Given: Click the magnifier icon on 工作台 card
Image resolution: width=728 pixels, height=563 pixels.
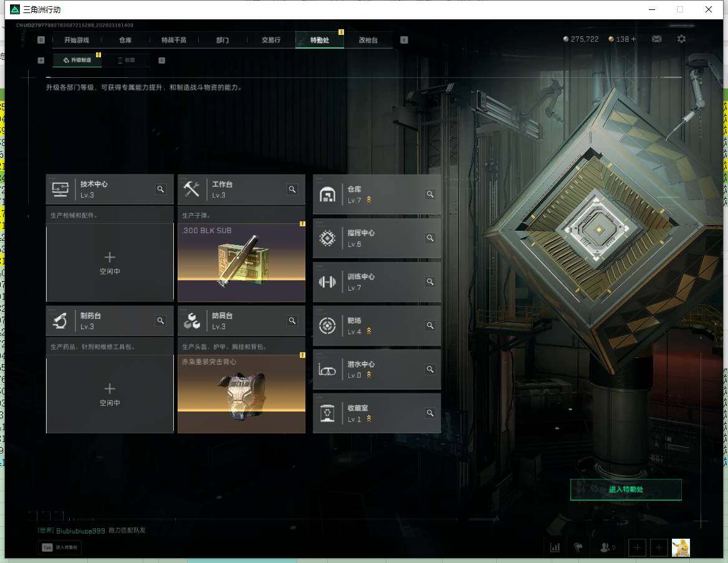Looking at the screenshot, I should pos(292,189).
